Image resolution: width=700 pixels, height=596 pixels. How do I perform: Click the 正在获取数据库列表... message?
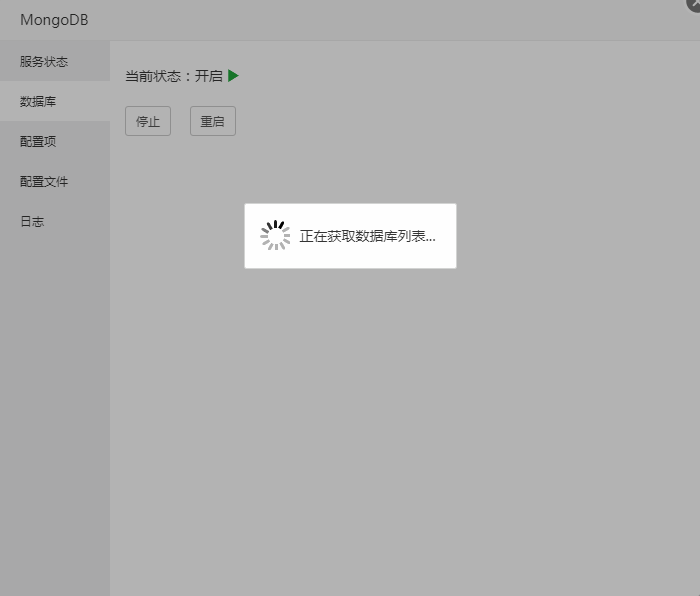[x=367, y=236]
